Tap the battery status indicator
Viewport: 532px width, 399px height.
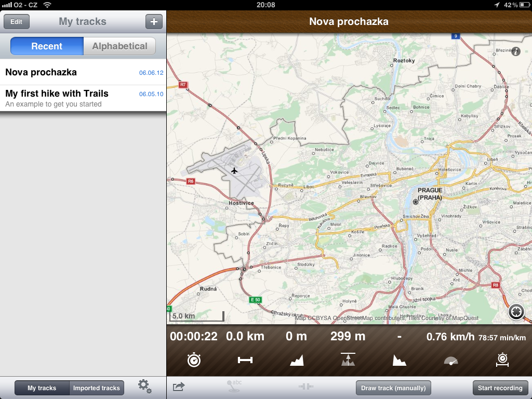[x=525, y=5]
